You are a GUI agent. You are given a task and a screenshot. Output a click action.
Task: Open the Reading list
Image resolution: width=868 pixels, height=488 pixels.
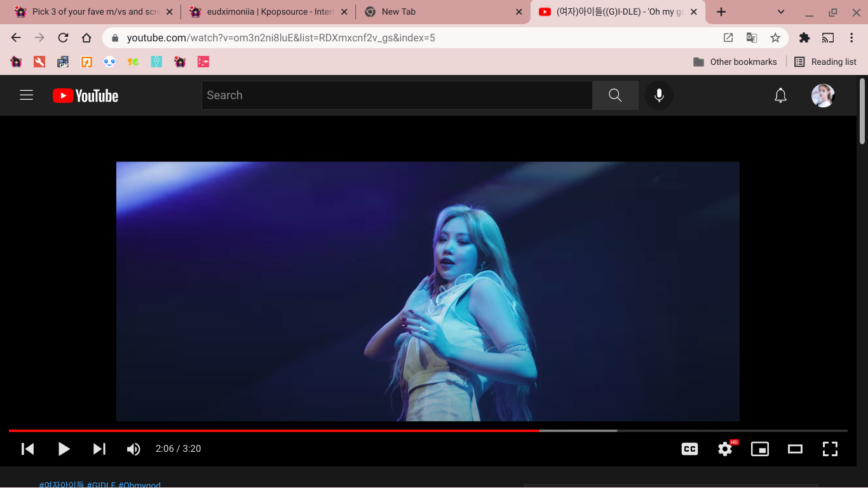click(825, 62)
